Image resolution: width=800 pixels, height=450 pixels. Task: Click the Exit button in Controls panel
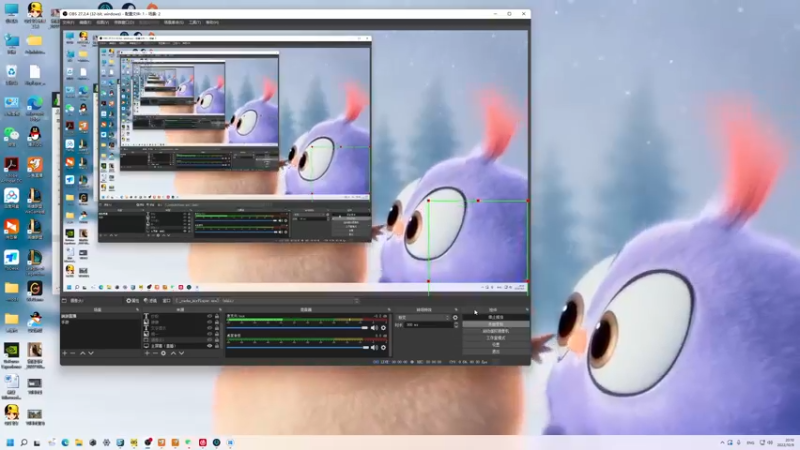pyautogui.click(x=495, y=352)
